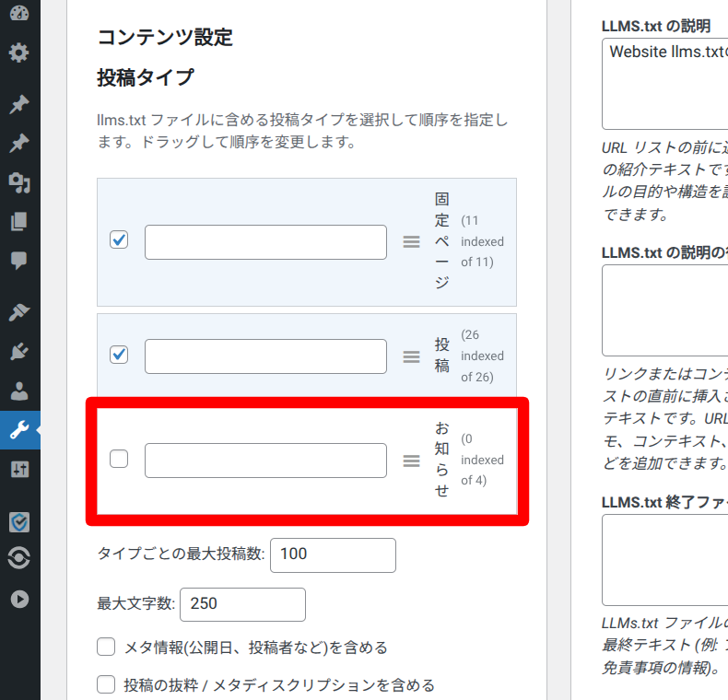Open the Plugins plug icon in sidebar
The image size is (728, 700).
[19, 352]
